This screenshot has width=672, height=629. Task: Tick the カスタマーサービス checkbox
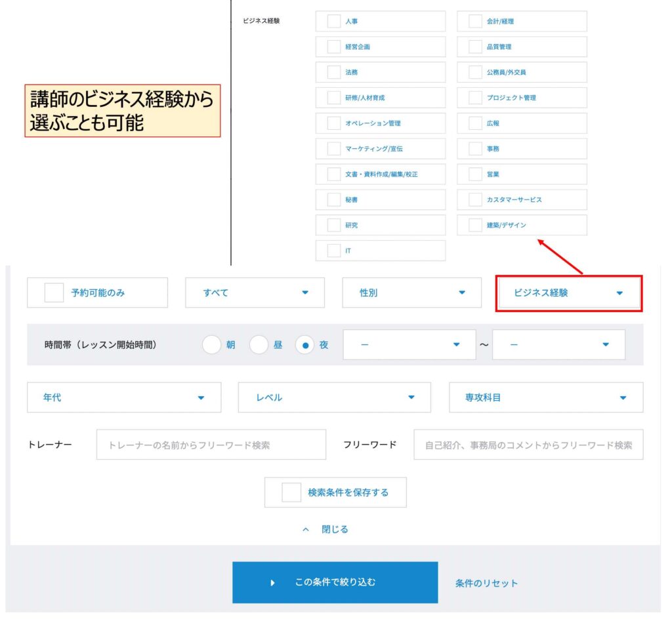click(475, 199)
